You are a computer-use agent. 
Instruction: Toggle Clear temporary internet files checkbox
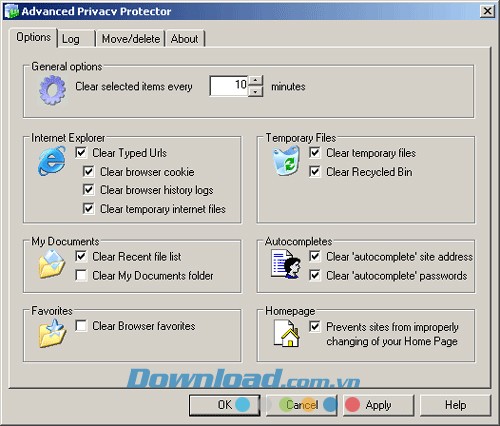coord(88,209)
